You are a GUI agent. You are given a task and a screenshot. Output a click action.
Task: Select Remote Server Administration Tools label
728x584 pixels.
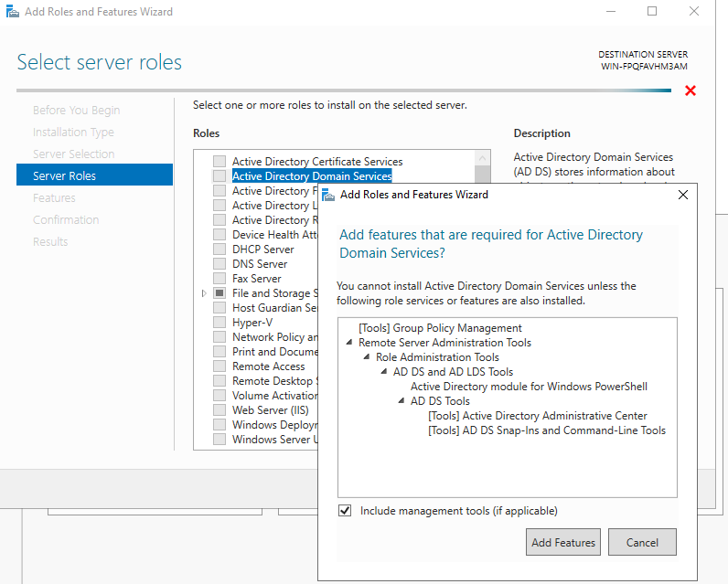point(444,343)
